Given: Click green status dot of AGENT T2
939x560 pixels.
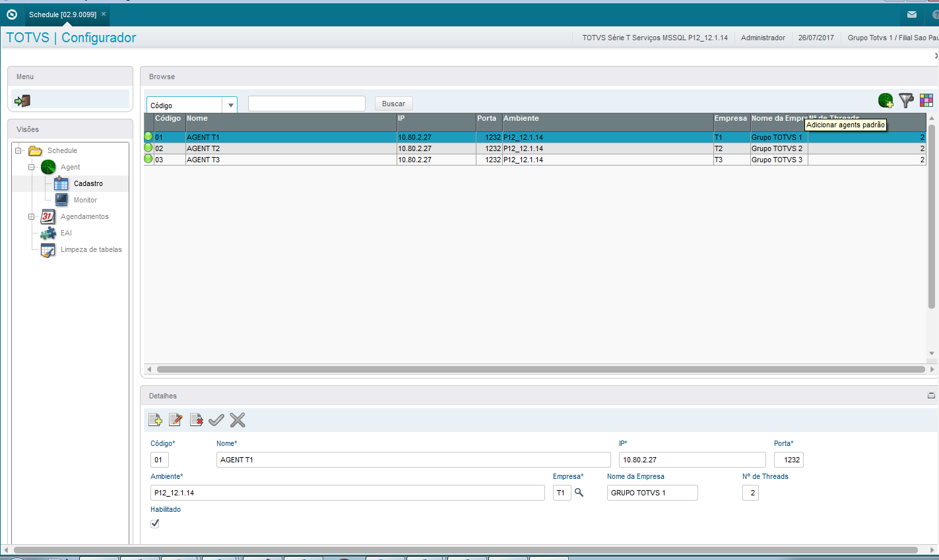Looking at the screenshot, I should (x=148, y=148).
